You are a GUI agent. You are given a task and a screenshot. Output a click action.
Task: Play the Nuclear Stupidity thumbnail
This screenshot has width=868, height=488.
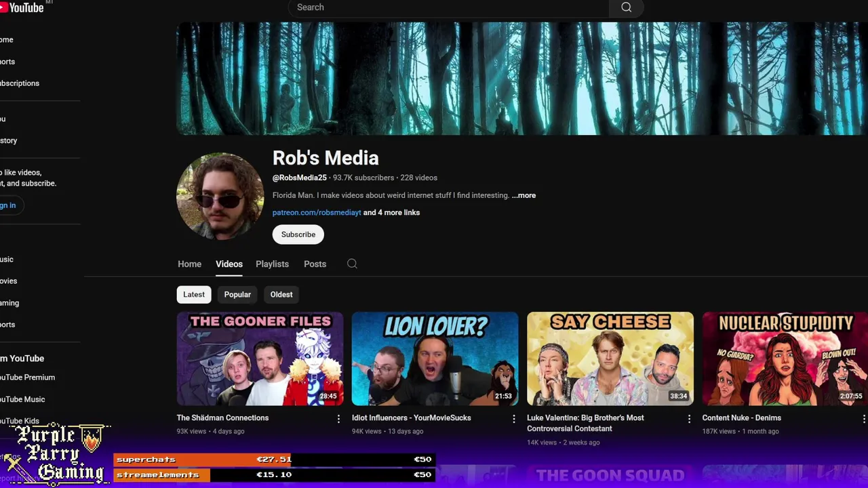[x=785, y=359]
